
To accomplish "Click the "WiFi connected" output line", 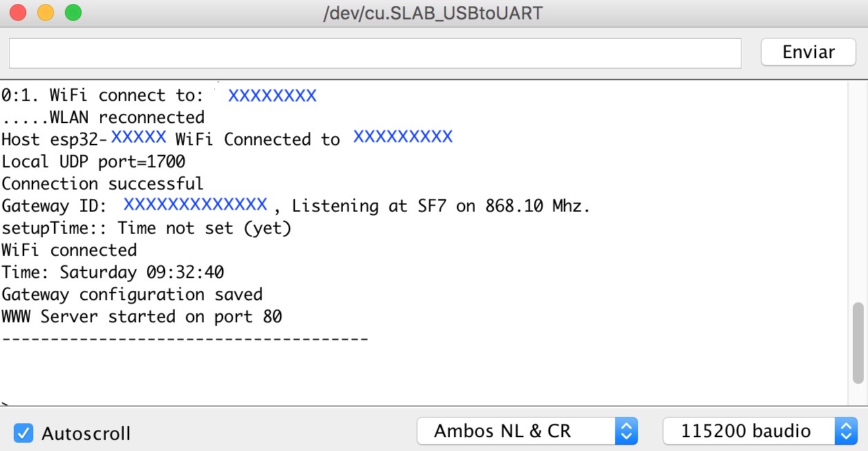I will (x=69, y=250).
